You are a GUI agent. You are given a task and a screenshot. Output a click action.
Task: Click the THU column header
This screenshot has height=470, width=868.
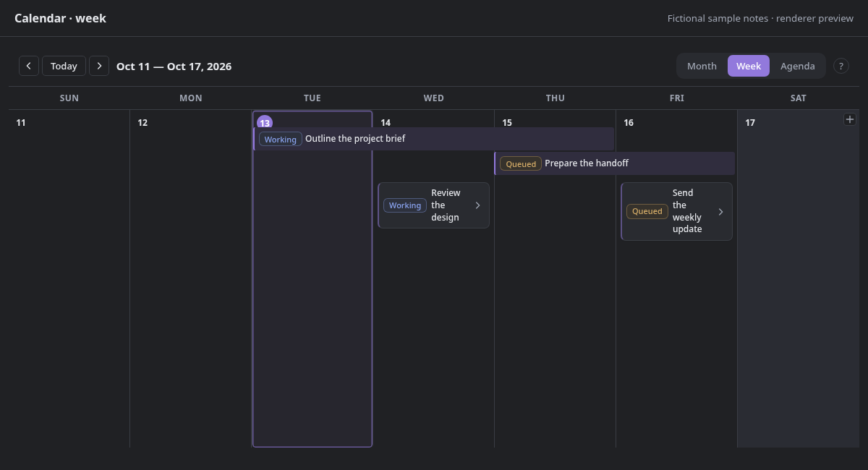[x=556, y=98]
